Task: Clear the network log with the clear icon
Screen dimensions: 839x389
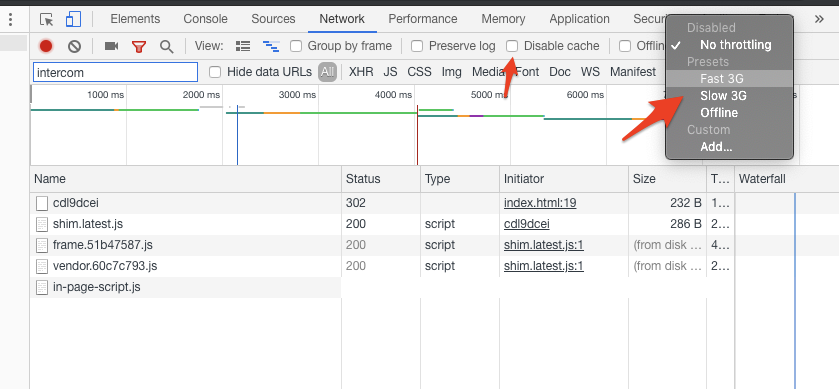Action: pyautogui.click(x=74, y=47)
